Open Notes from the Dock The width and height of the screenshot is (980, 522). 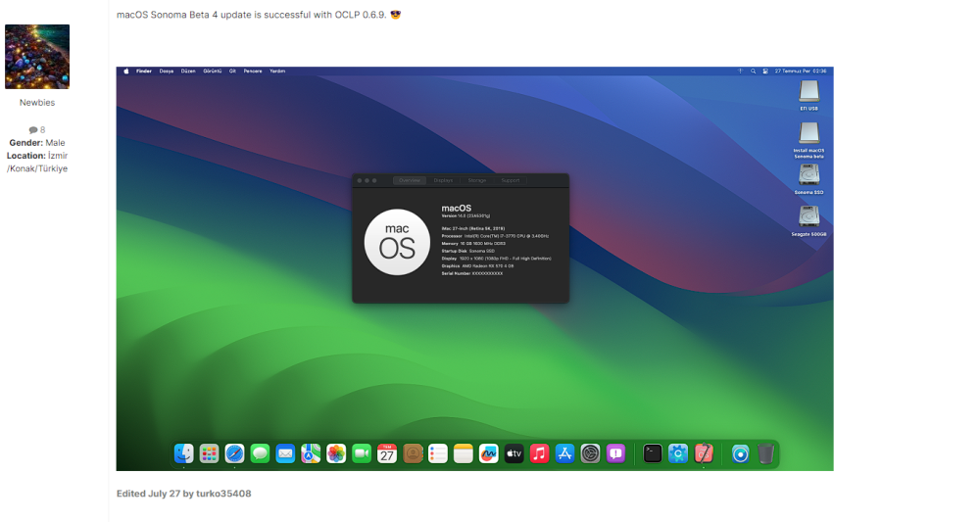coord(464,454)
